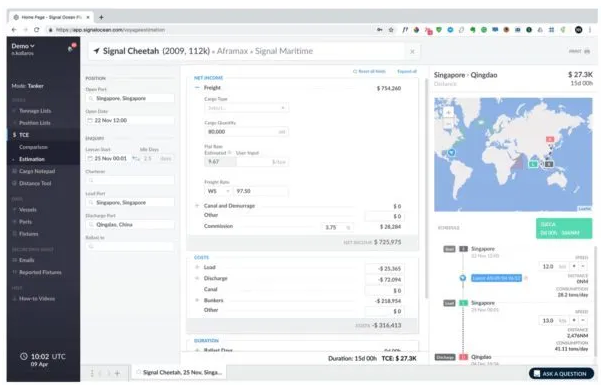Open Distance Tool in sidebar
The height and width of the screenshot is (385, 601).
tap(35, 184)
